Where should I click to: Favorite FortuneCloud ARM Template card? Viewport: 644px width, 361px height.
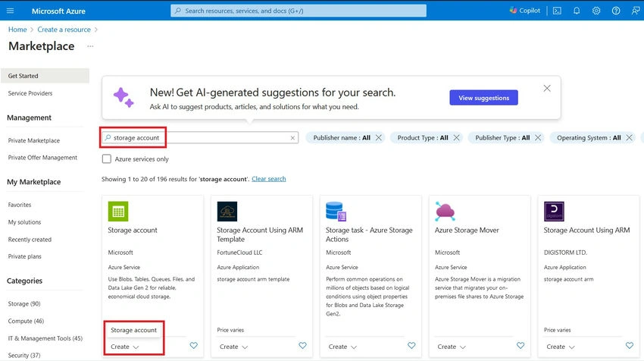pyautogui.click(x=302, y=345)
